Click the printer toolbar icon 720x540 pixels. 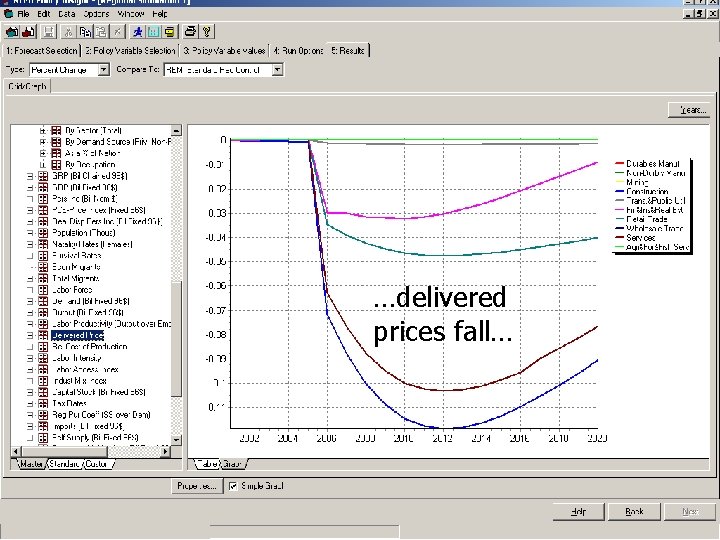(190, 32)
